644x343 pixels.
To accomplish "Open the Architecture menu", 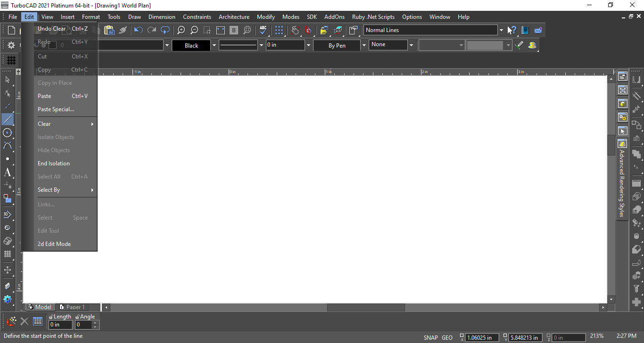I will (234, 17).
